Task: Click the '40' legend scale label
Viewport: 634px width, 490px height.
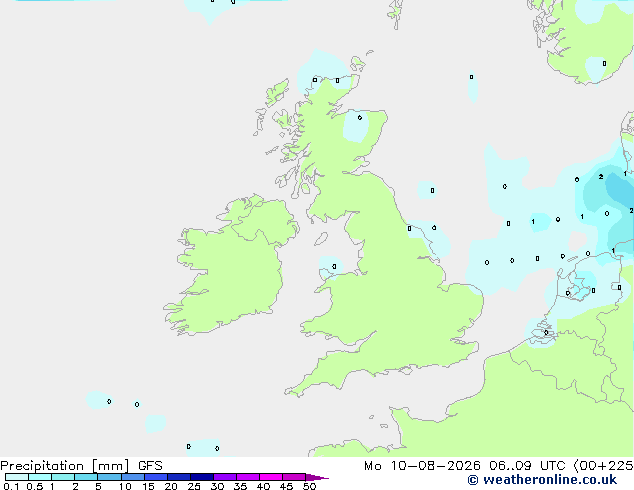Action: 263,486
